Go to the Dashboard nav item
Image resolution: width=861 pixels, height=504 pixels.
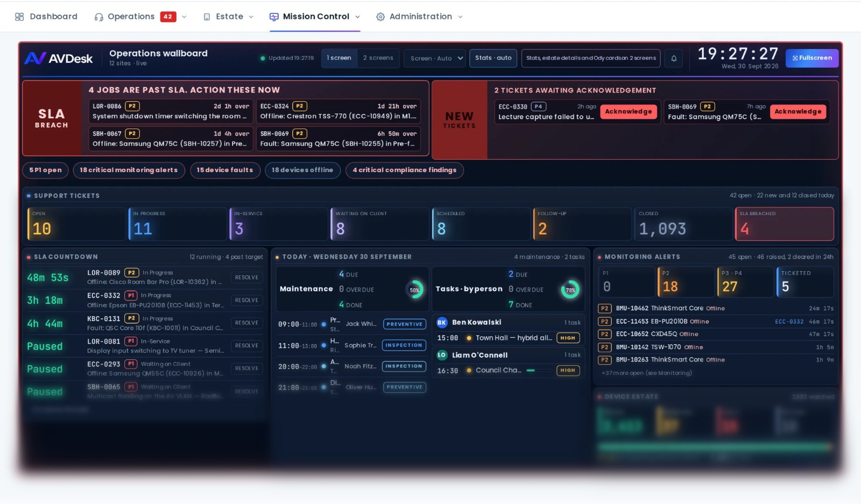(x=46, y=17)
